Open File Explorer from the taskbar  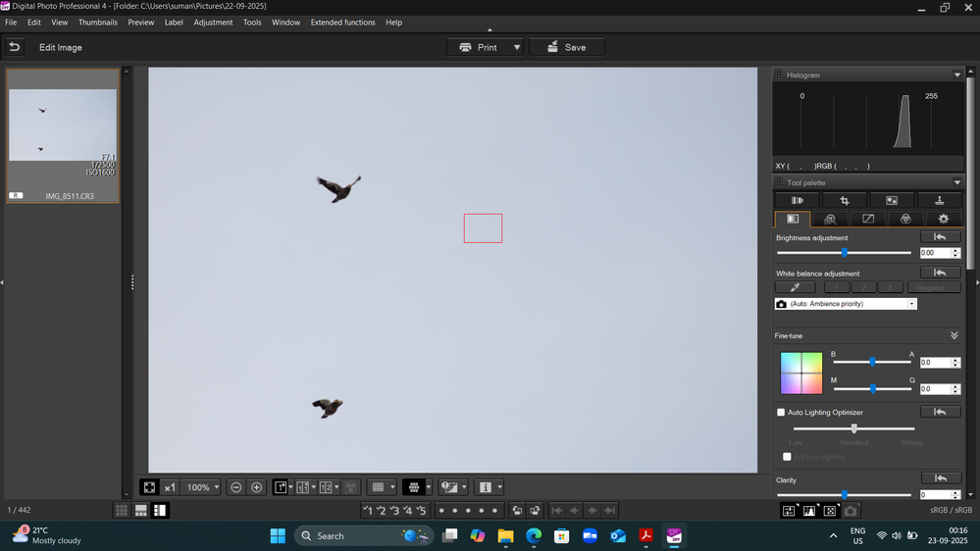tap(505, 536)
